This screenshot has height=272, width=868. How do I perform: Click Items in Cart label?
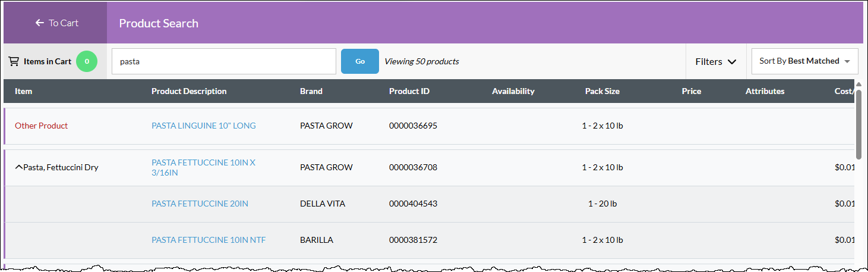coord(48,61)
